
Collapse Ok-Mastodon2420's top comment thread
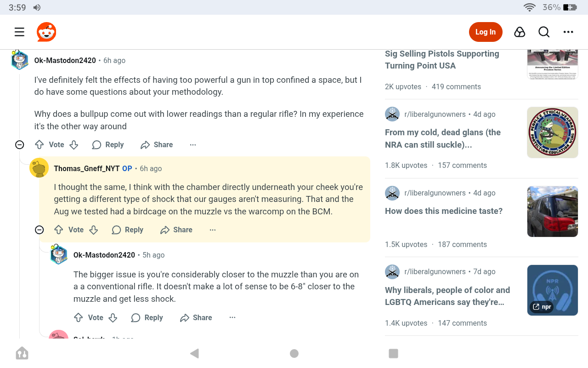pyautogui.click(x=19, y=145)
